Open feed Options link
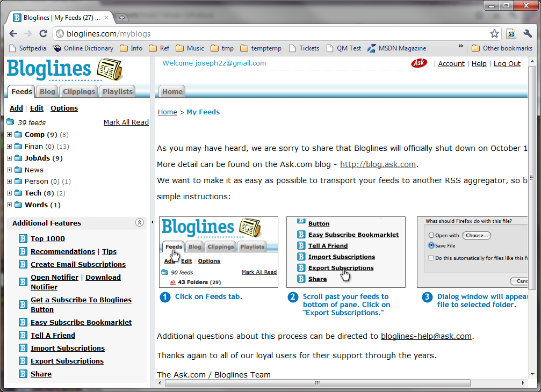The image size is (541, 392). (x=64, y=108)
